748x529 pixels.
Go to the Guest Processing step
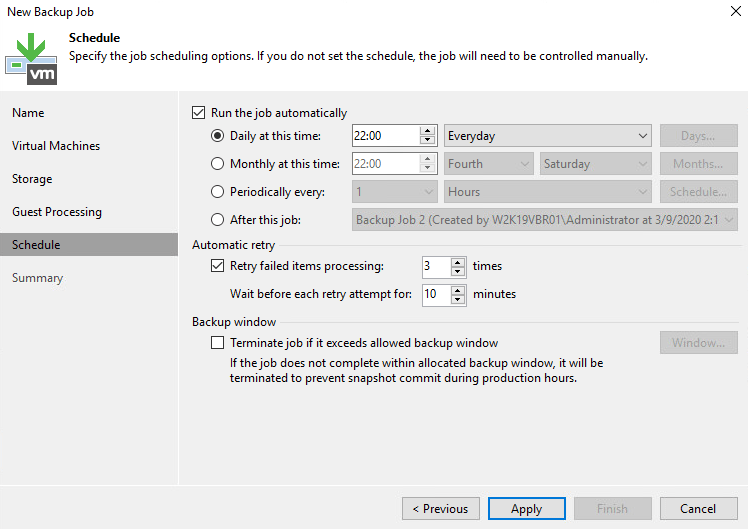tap(57, 212)
